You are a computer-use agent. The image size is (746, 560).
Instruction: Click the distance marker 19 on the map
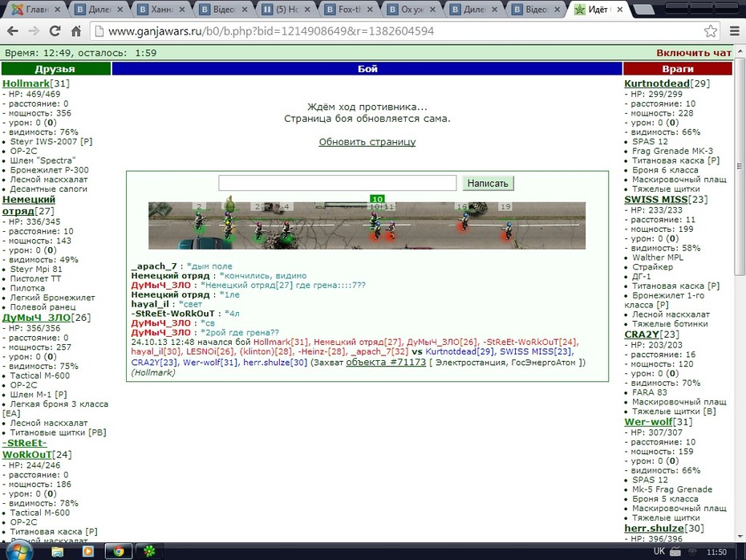coord(505,206)
